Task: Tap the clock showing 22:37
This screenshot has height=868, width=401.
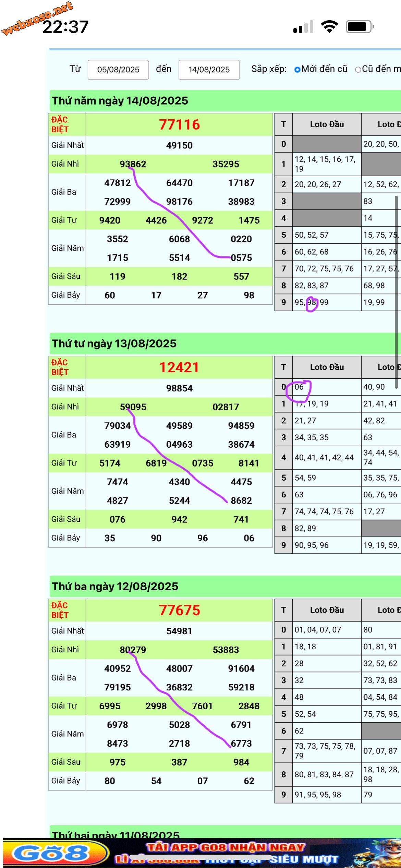Action: (65, 27)
